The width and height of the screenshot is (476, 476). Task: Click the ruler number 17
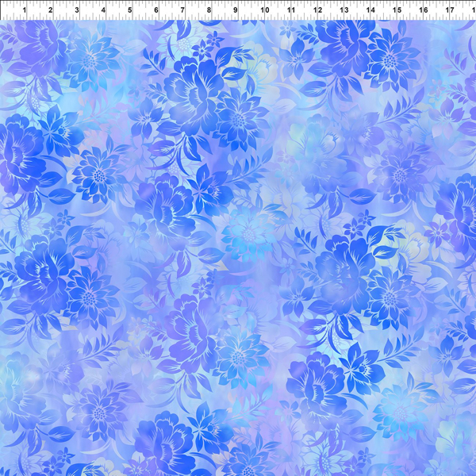pos(450,10)
